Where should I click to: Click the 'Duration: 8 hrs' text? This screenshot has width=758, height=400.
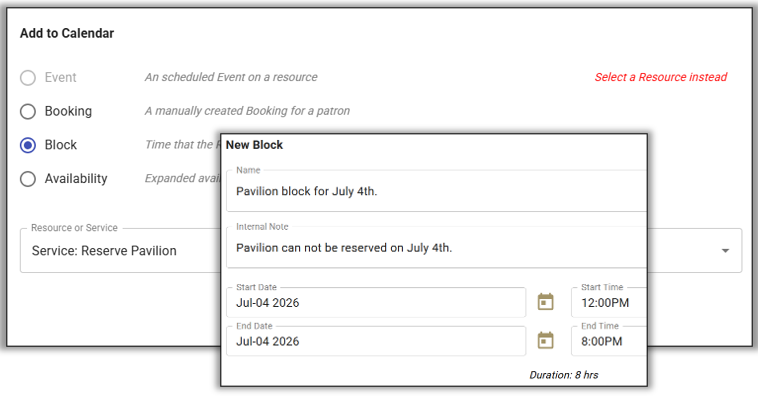click(564, 375)
